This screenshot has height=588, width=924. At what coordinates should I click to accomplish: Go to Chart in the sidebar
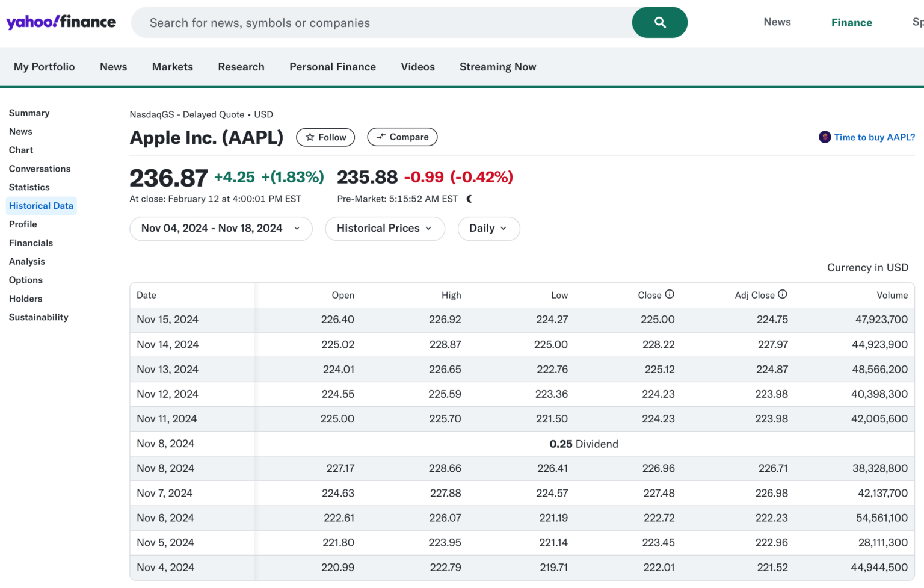pos(21,150)
